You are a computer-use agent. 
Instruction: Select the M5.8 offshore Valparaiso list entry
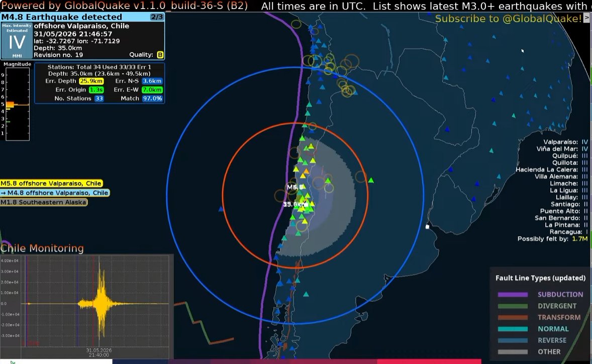click(51, 183)
